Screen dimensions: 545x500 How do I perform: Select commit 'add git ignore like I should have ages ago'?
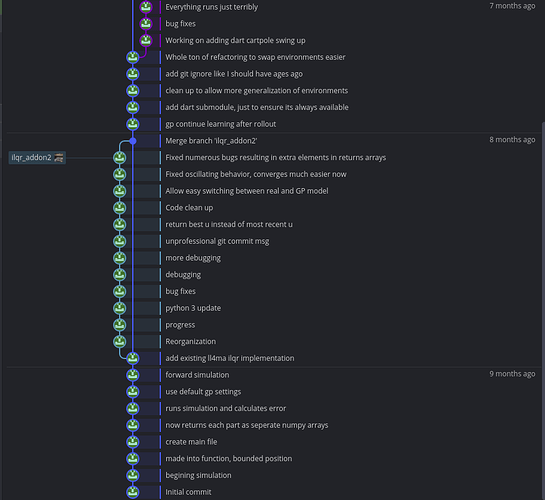coord(234,74)
